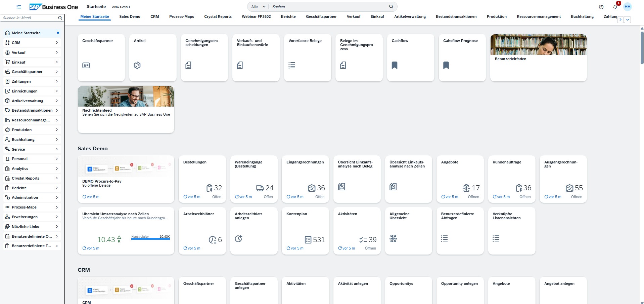Click the search magnifier icon in top bar
This screenshot has width=644, height=304.
point(391,7)
